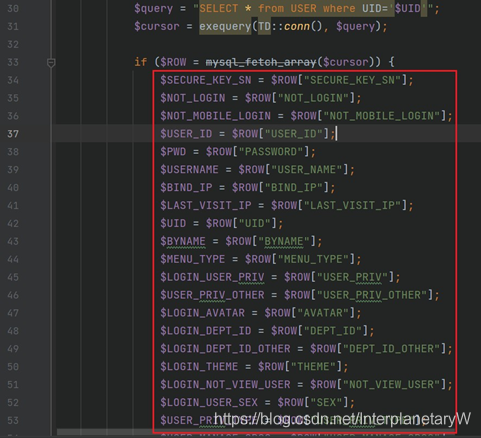Click line number 33 in the gutter
Viewport: 481px width, 438px height.
click(13, 62)
